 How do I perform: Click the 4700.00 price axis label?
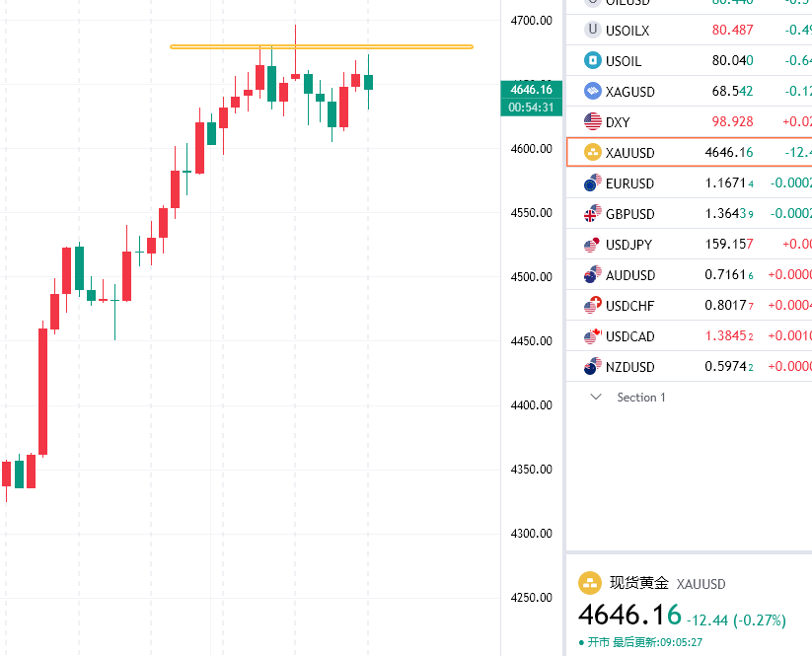[532, 21]
